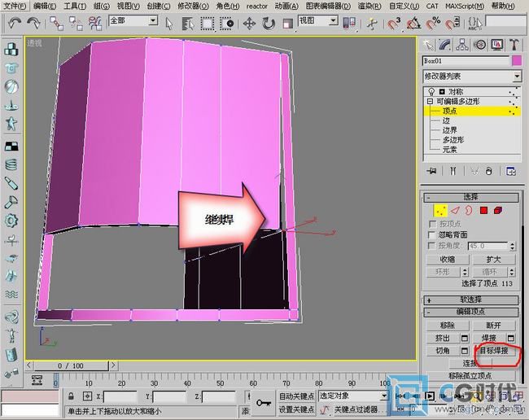The height and width of the screenshot is (420, 529).
Task: Click the 移除 button
Action: [x=448, y=326]
